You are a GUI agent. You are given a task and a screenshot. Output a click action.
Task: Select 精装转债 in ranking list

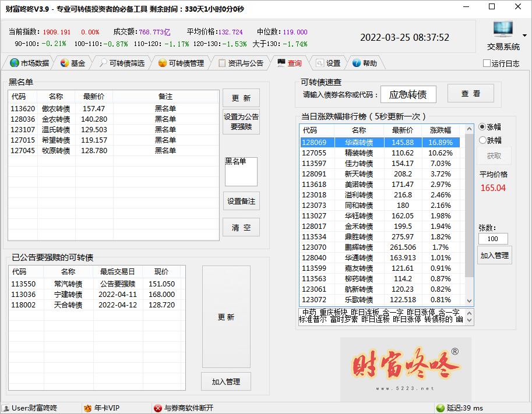click(x=380, y=153)
